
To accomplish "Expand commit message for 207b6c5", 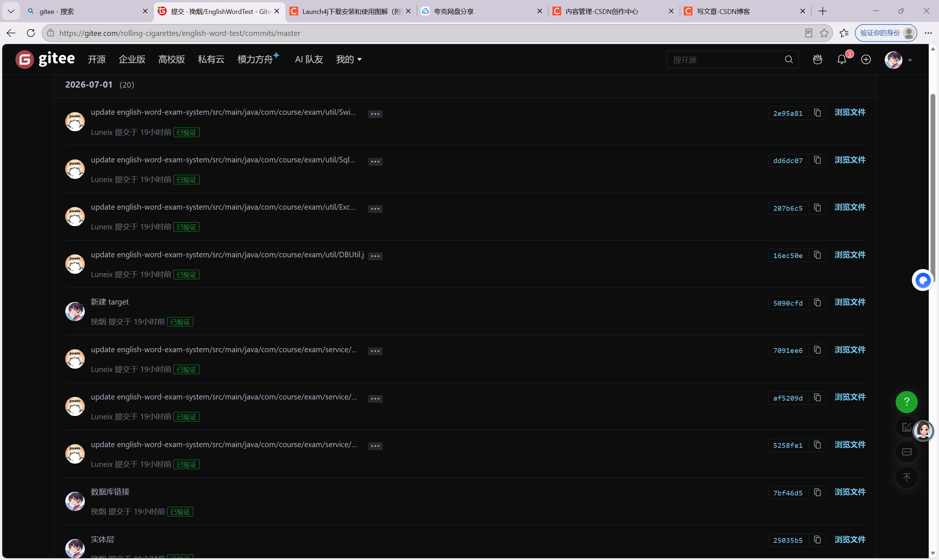I will tap(375, 209).
